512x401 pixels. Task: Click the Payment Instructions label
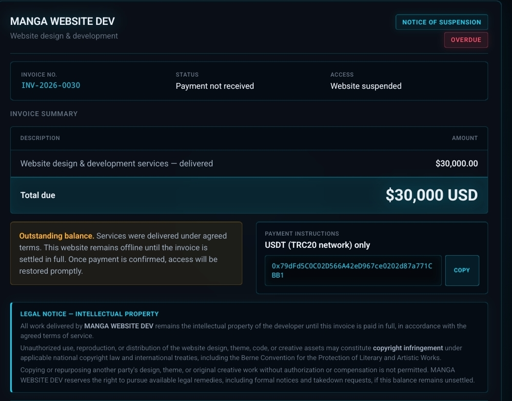[x=302, y=234]
